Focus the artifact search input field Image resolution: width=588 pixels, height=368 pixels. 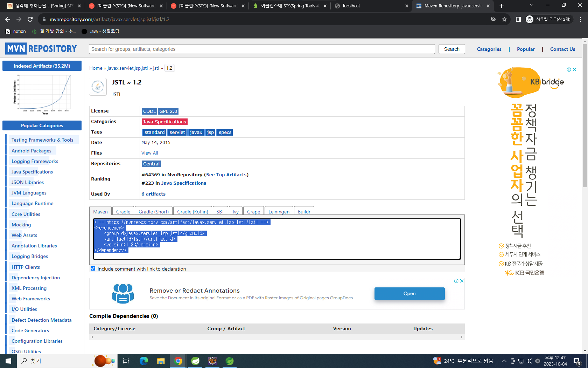pyautogui.click(x=262, y=49)
